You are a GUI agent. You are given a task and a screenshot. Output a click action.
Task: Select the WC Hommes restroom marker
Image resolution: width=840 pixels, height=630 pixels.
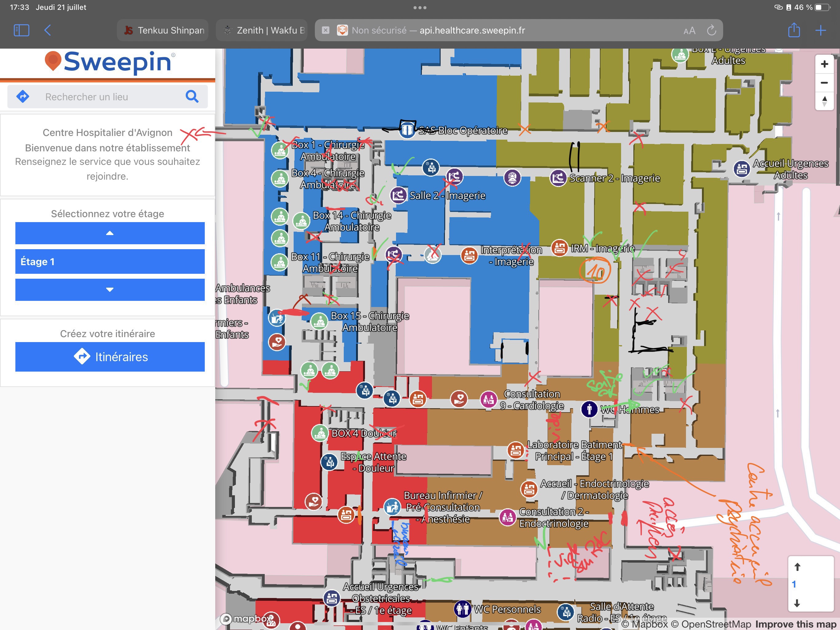(x=589, y=409)
